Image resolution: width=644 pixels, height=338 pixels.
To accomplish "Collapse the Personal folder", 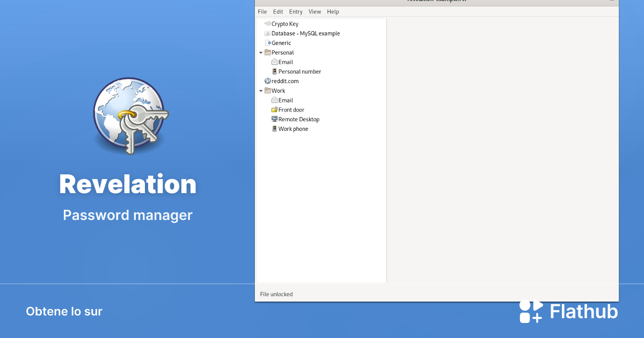I will [261, 53].
